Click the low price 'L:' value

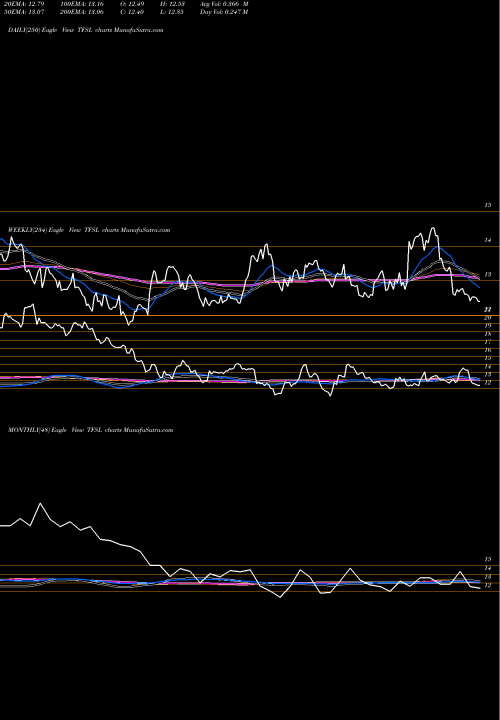174,12
